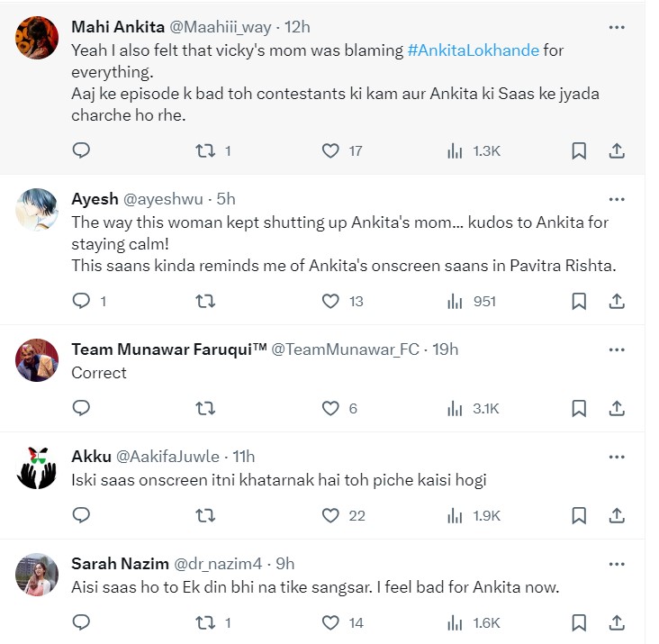Screen dimensions: 659x644
Task: Reply to Akku's saas onscreen tweet
Action: (x=81, y=515)
